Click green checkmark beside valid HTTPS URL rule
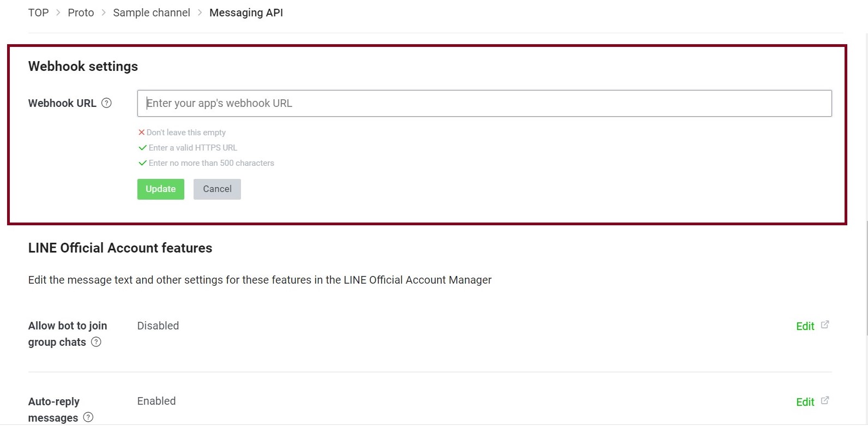This screenshot has height=426, width=868. click(142, 148)
